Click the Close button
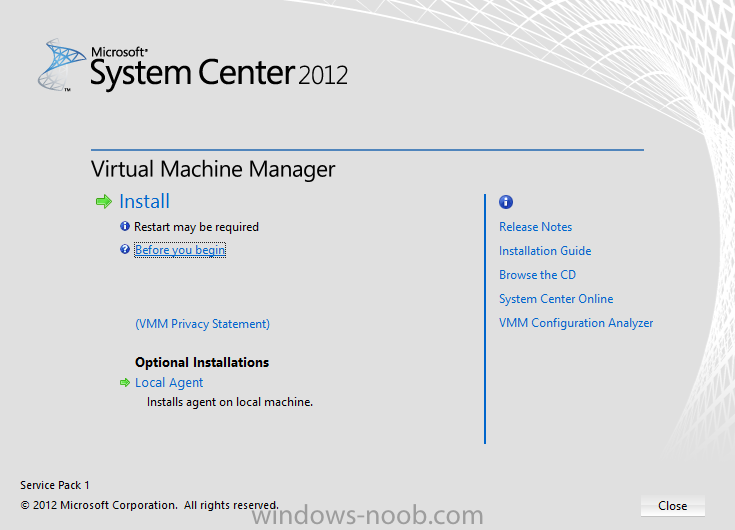Screen dimensions: 735x530 [x=673, y=506]
